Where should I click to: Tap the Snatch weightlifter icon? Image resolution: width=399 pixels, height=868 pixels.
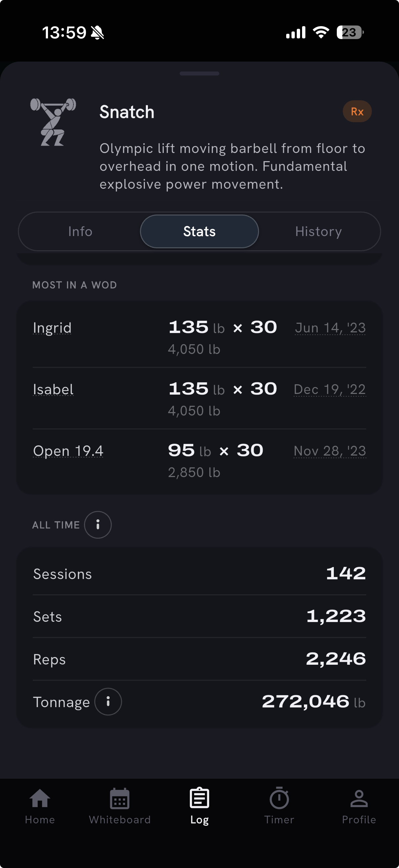[x=53, y=122]
